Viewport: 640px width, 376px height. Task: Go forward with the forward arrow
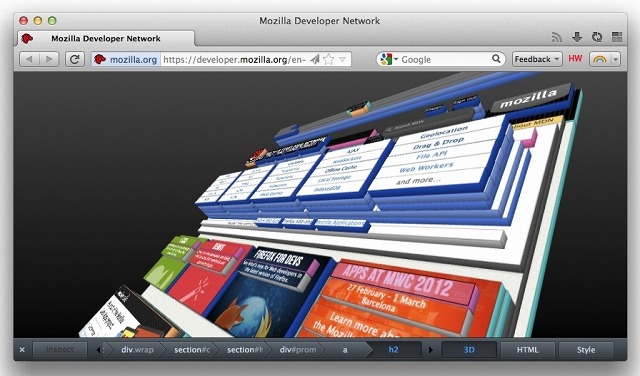pyautogui.click(x=49, y=59)
